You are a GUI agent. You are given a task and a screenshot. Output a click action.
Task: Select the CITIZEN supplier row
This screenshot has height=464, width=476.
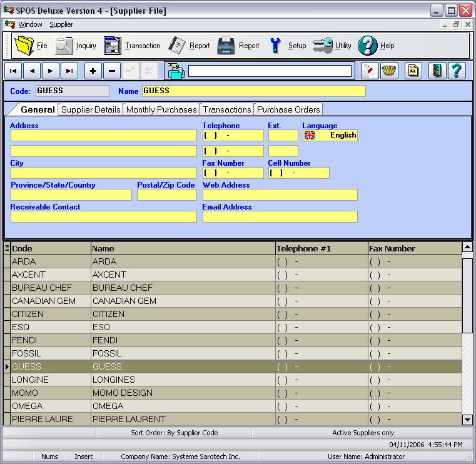[233, 314]
